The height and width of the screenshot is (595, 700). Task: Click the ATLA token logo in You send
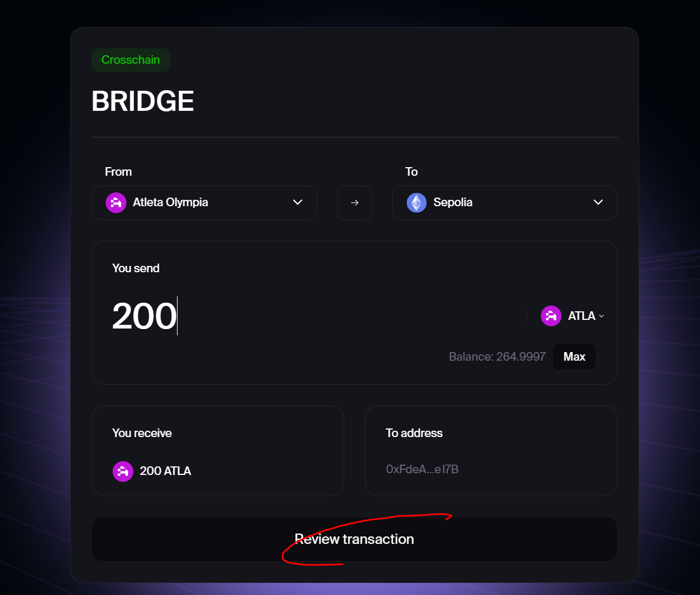(551, 316)
